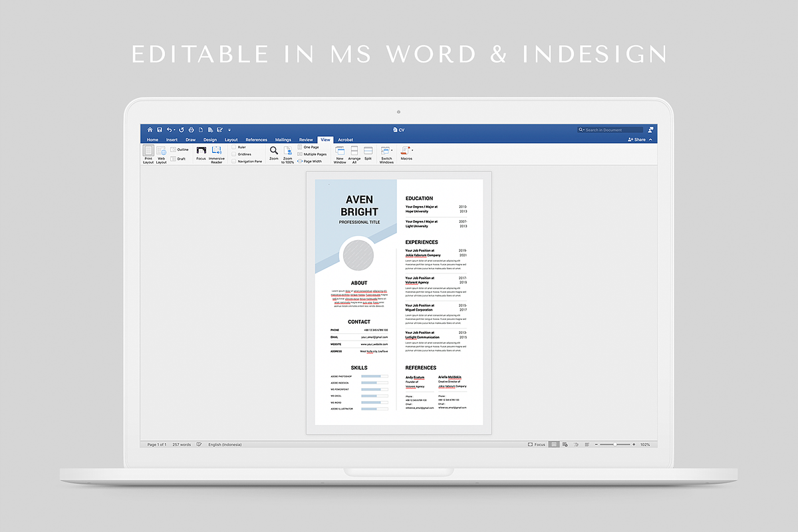Open the feedback smiley icon

click(x=650, y=130)
